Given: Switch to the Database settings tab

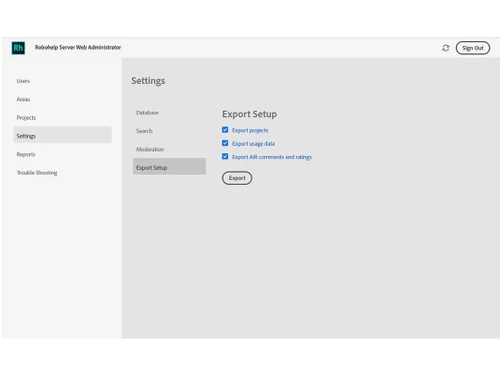Looking at the screenshot, I should (147, 113).
